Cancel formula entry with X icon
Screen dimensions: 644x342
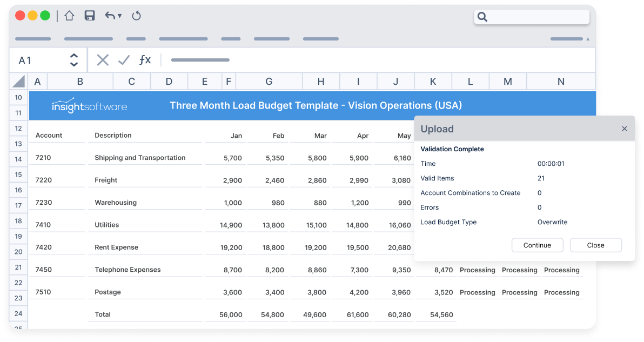(103, 60)
